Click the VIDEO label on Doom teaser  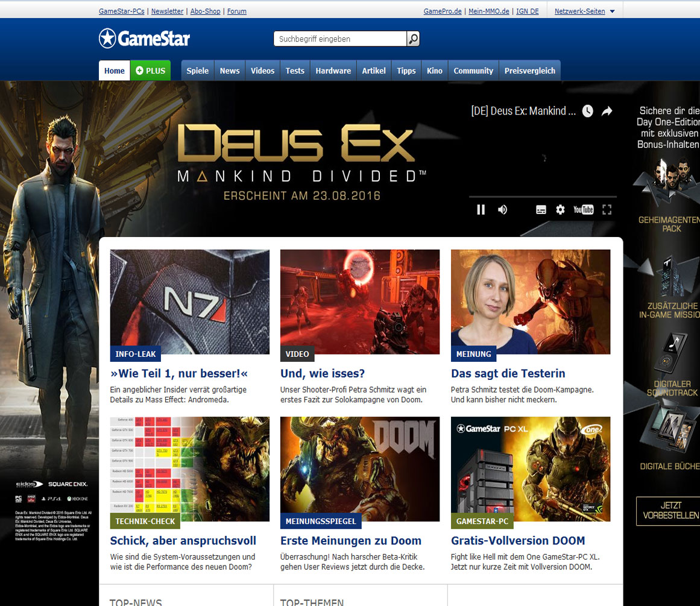(x=297, y=354)
